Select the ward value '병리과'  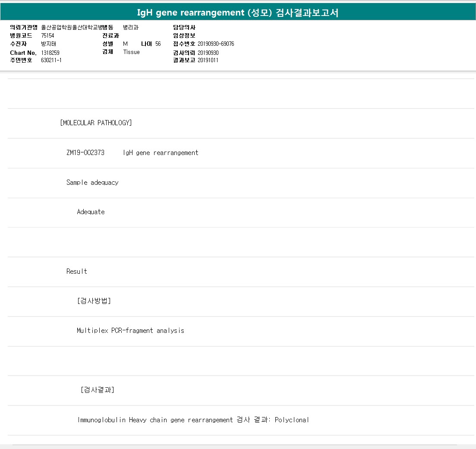click(131, 27)
